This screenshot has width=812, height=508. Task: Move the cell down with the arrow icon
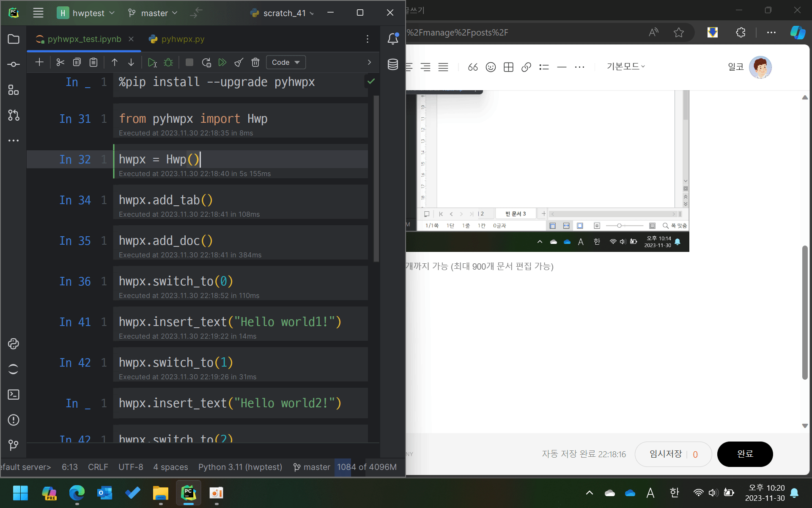pyautogui.click(x=131, y=62)
